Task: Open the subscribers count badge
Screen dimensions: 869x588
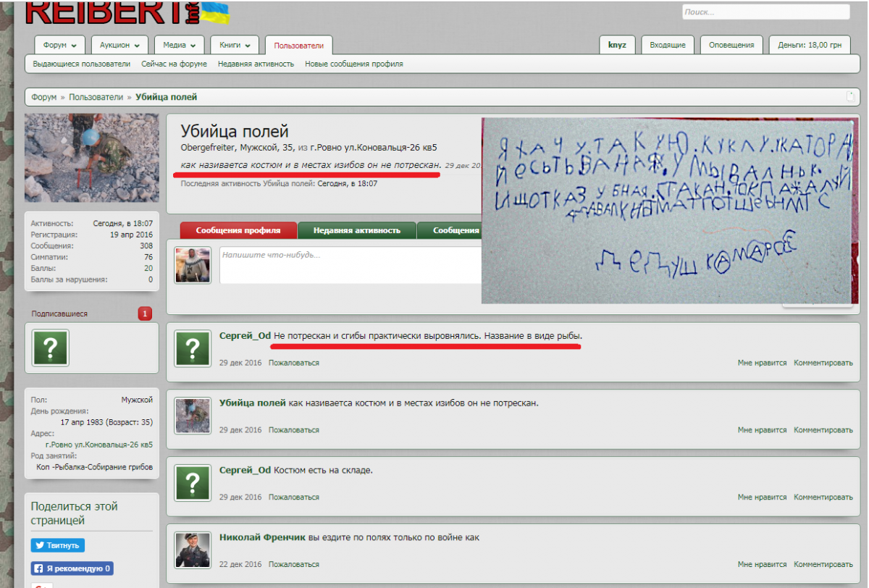Action: tap(145, 314)
